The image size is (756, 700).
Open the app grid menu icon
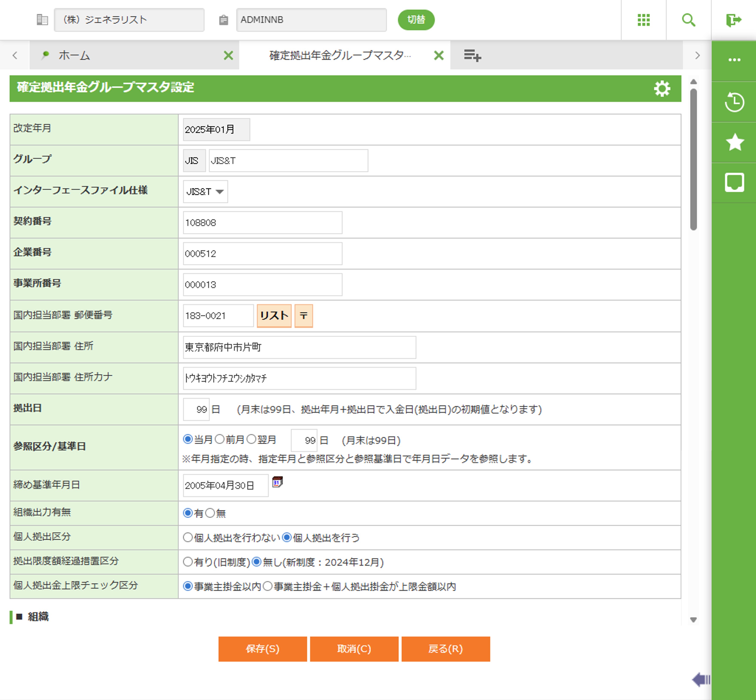643,20
